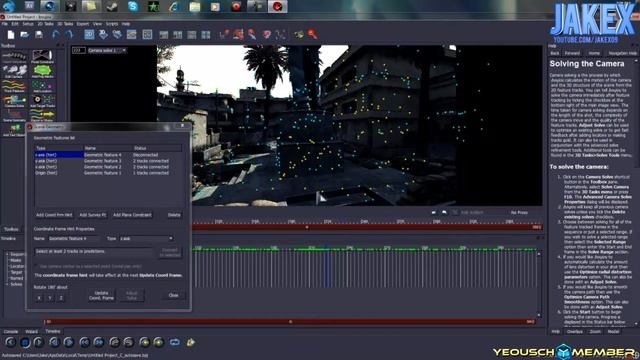Click the blue loop playback icon
This screenshot has width=640, height=360.
pos(175,342)
